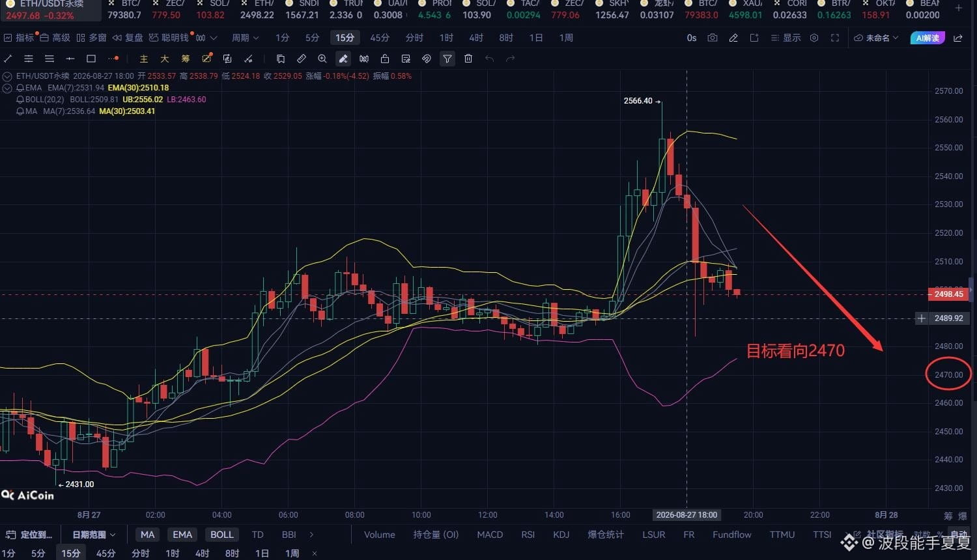This screenshot has height=560, width=977.
Task: Take a chart screenshot with camera icon
Action: (x=713, y=38)
